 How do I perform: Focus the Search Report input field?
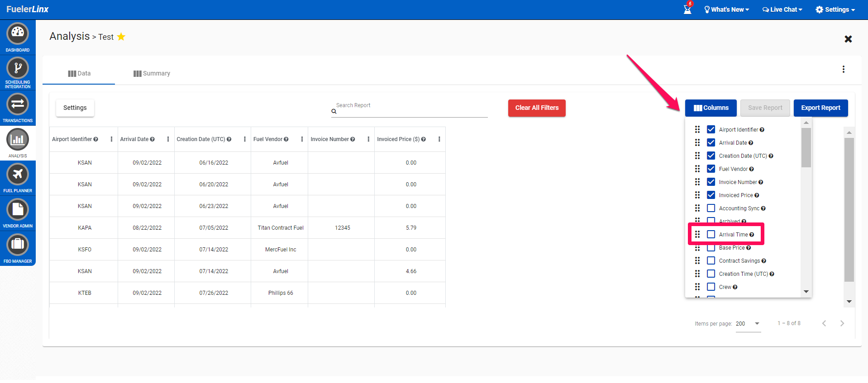[410, 109]
